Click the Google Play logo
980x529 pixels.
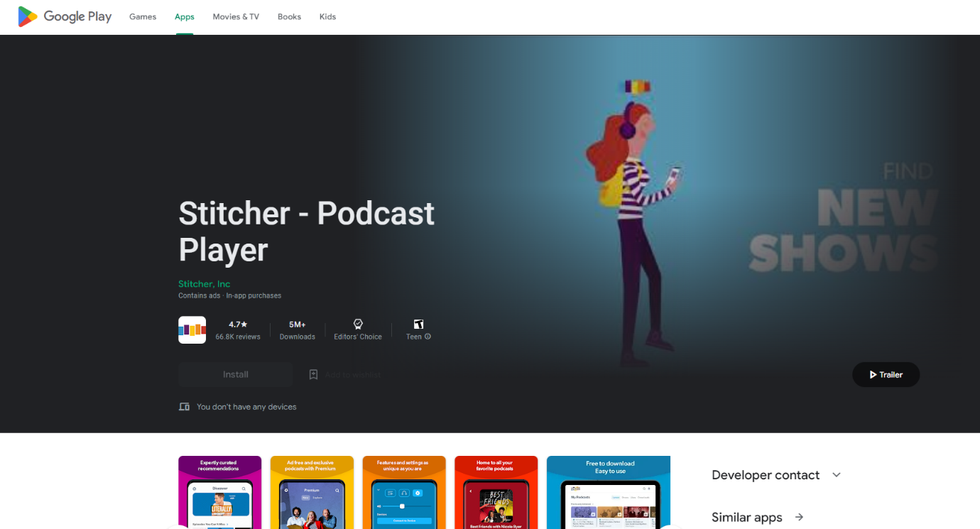point(65,16)
